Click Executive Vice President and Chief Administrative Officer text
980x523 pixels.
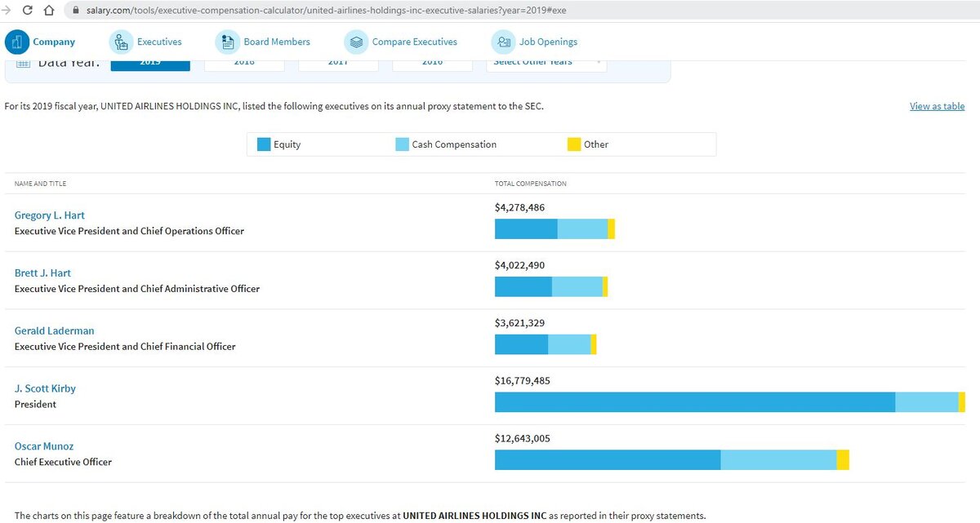(137, 289)
